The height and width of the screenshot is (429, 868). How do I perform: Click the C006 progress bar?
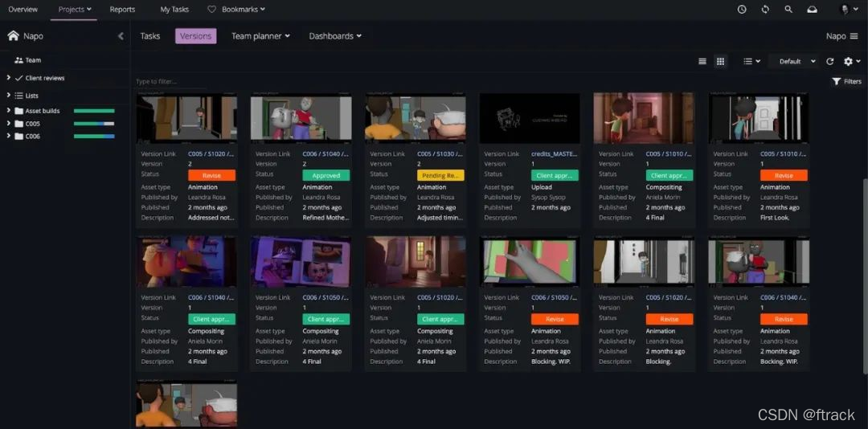[94, 137]
